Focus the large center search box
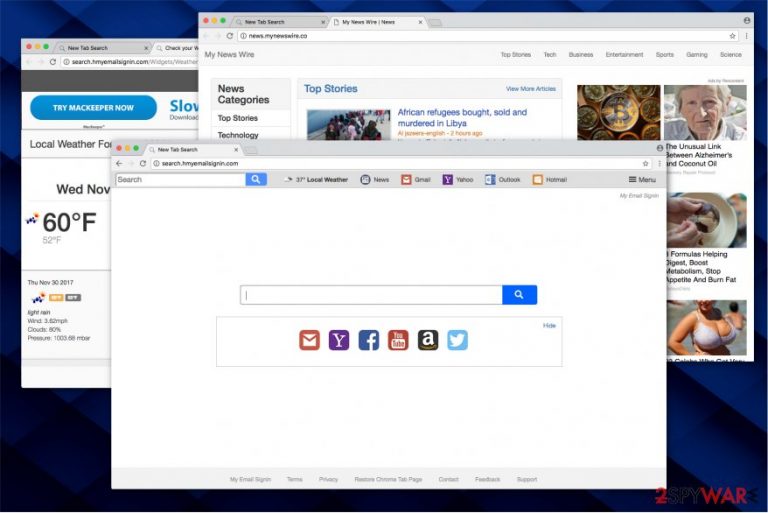Viewport: 768px width, 513px height. (371, 294)
